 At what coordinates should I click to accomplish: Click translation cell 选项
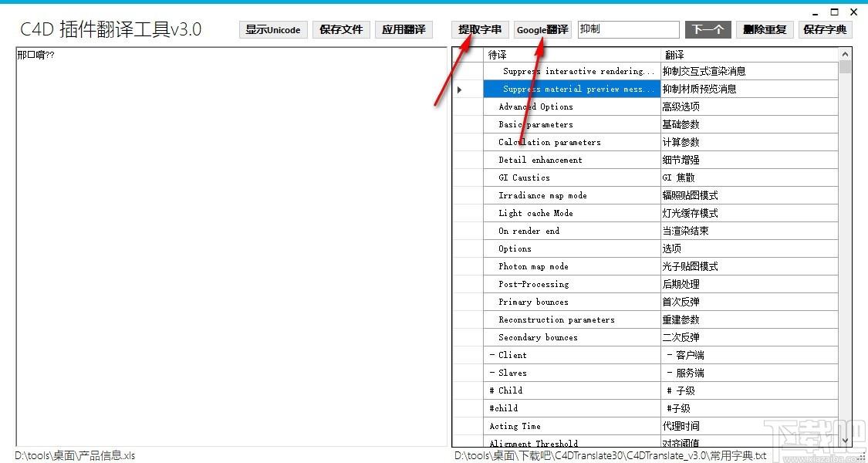(x=749, y=248)
